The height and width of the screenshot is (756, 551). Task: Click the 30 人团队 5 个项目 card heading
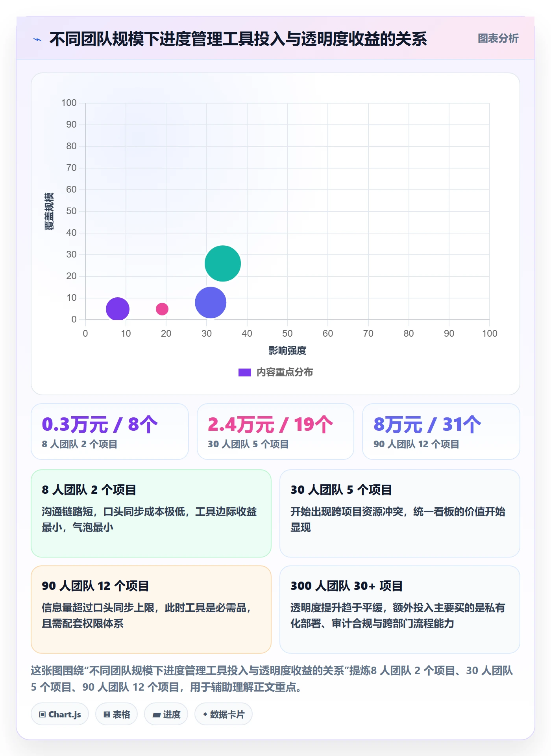click(x=341, y=490)
